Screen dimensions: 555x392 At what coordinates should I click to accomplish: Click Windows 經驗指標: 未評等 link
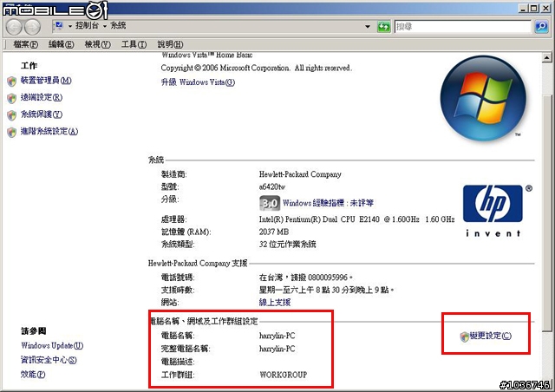328,203
